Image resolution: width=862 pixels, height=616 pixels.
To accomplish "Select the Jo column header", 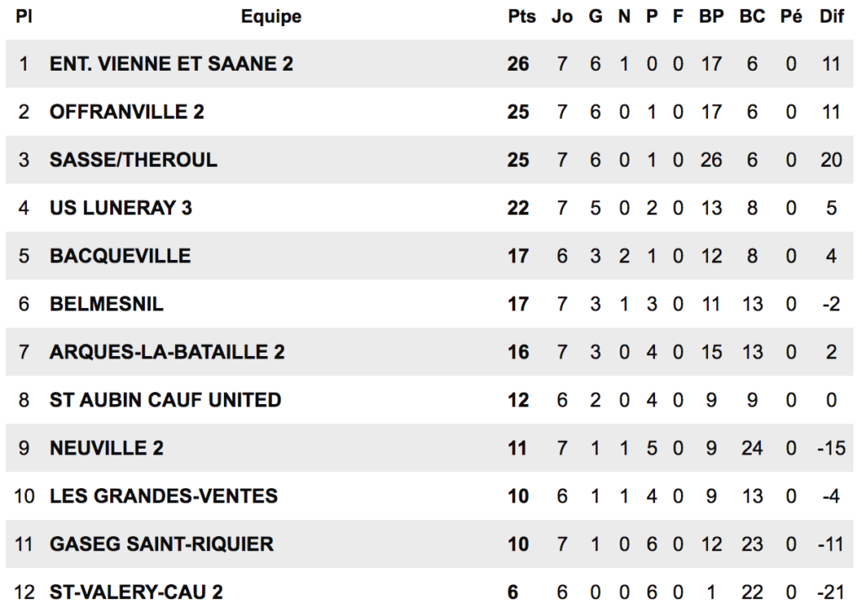I will (561, 17).
